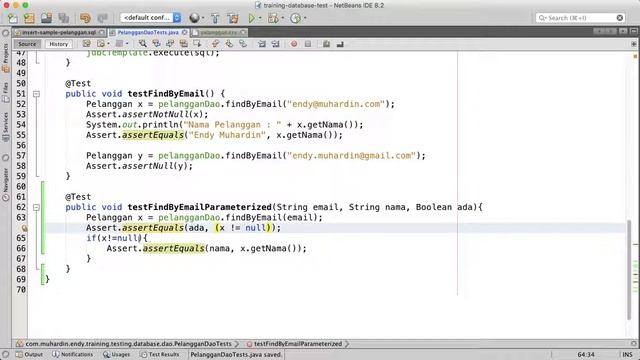The width and height of the screenshot is (640, 360).
Task: Click the Last Edit location icon
Action: coord(87,44)
